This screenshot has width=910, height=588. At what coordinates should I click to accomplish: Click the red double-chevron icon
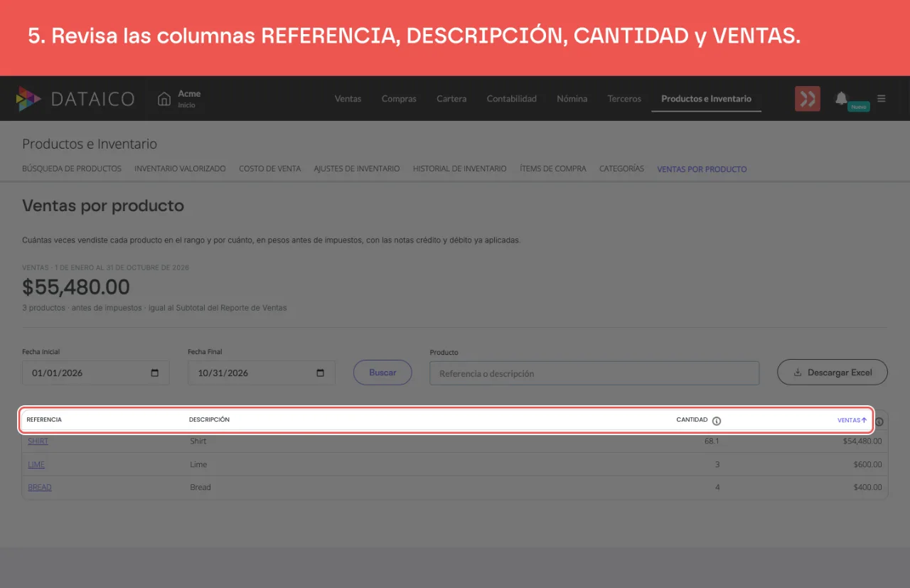point(808,99)
